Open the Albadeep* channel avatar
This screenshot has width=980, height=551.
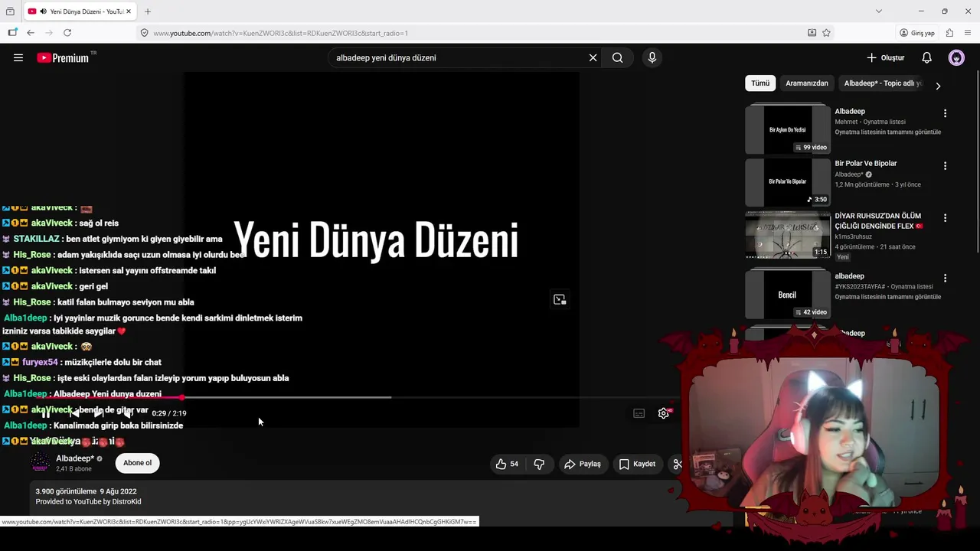point(40,462)
